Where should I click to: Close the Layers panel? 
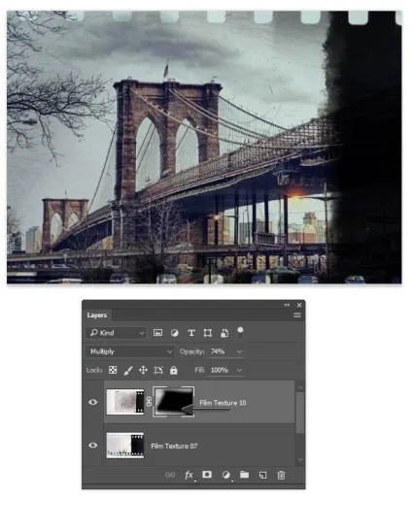click(x=299, y=305)
